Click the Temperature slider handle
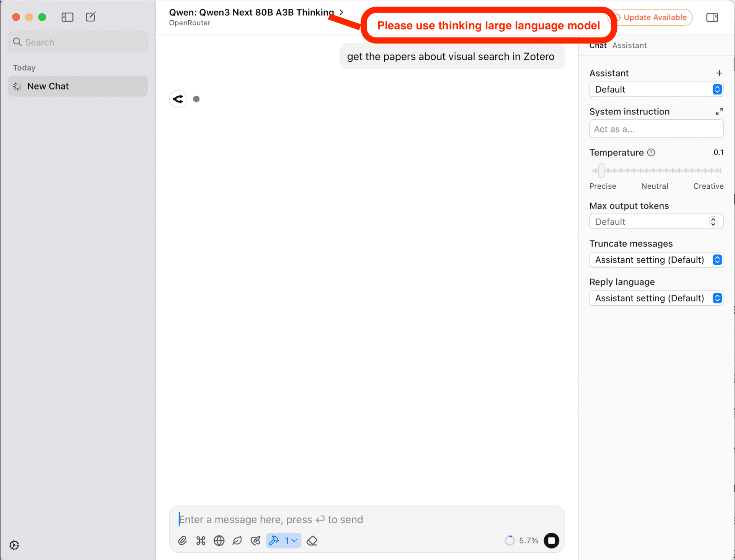This screenshot has height=560, width=735. coord(601,171)
